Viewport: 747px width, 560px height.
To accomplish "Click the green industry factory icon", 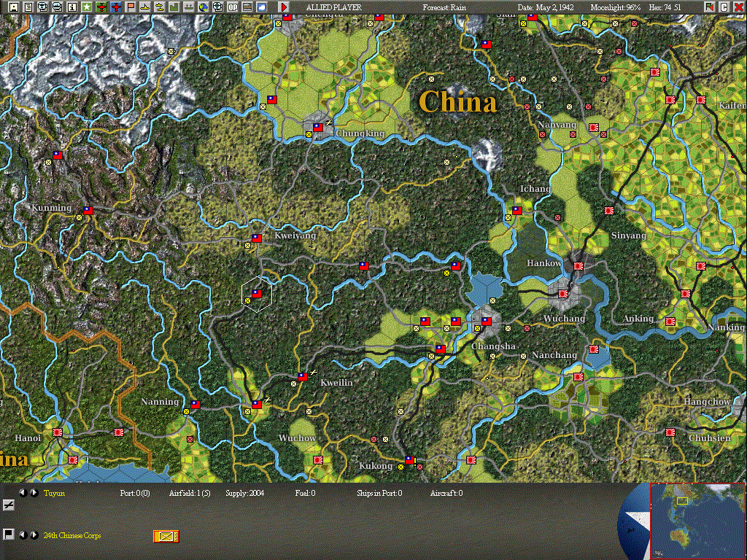I will pos(174,7).
